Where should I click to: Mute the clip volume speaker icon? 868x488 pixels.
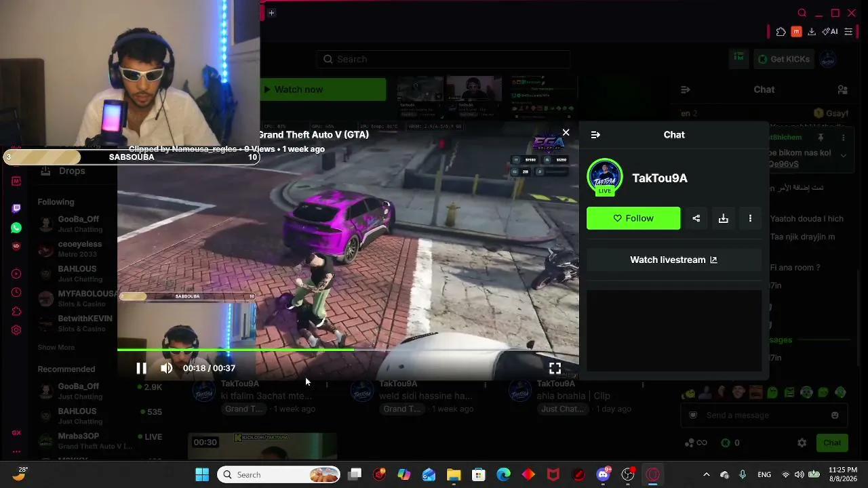coord(167,368)
